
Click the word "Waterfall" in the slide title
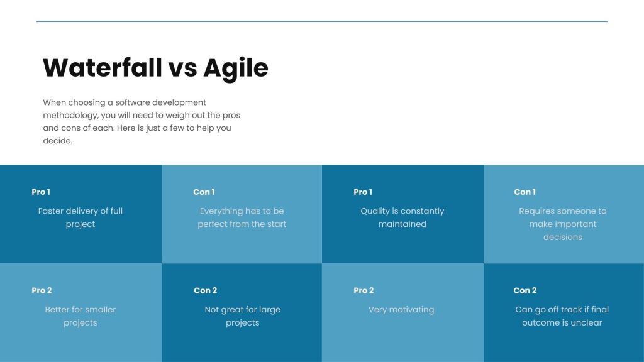pos(101,67)
